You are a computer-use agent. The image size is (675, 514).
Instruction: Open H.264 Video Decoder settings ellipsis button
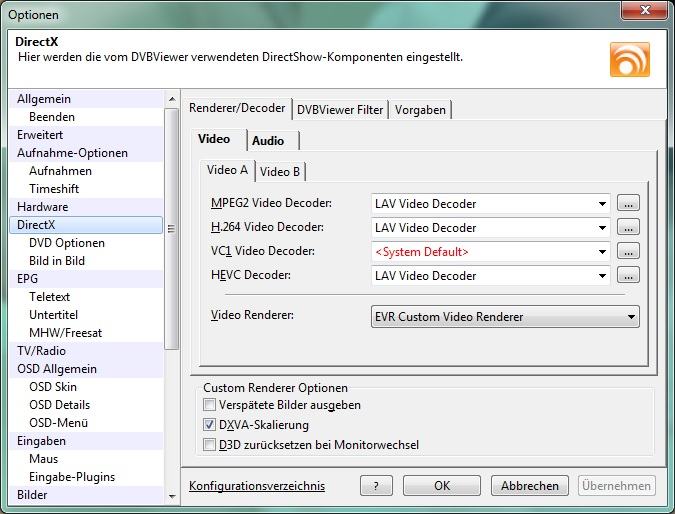628,227
